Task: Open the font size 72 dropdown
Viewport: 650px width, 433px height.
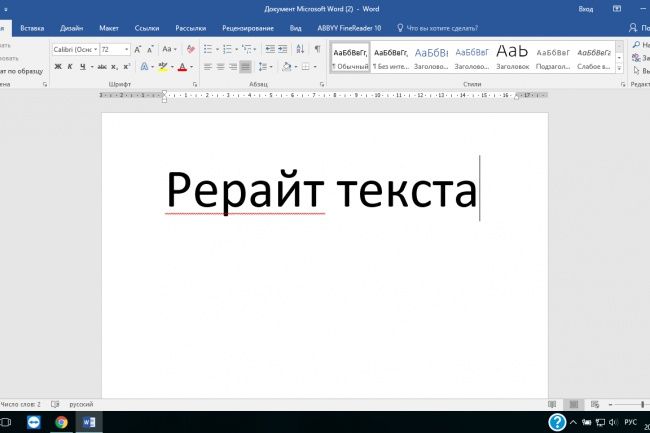Action: click(126, 49)
